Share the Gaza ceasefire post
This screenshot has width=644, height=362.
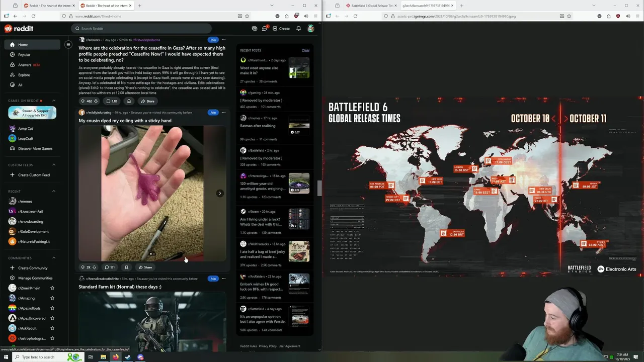click(147, 101)
